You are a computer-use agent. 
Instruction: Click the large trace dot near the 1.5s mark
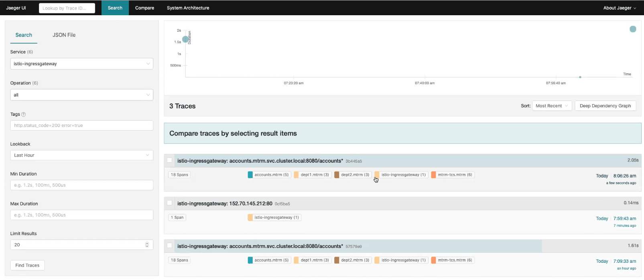click(185, 39)
